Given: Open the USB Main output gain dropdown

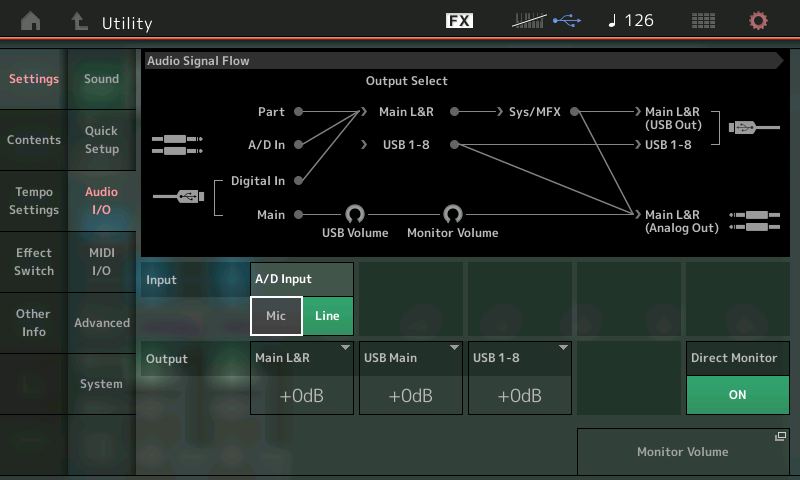Looking at the screenshot, I should pos(411,378).
